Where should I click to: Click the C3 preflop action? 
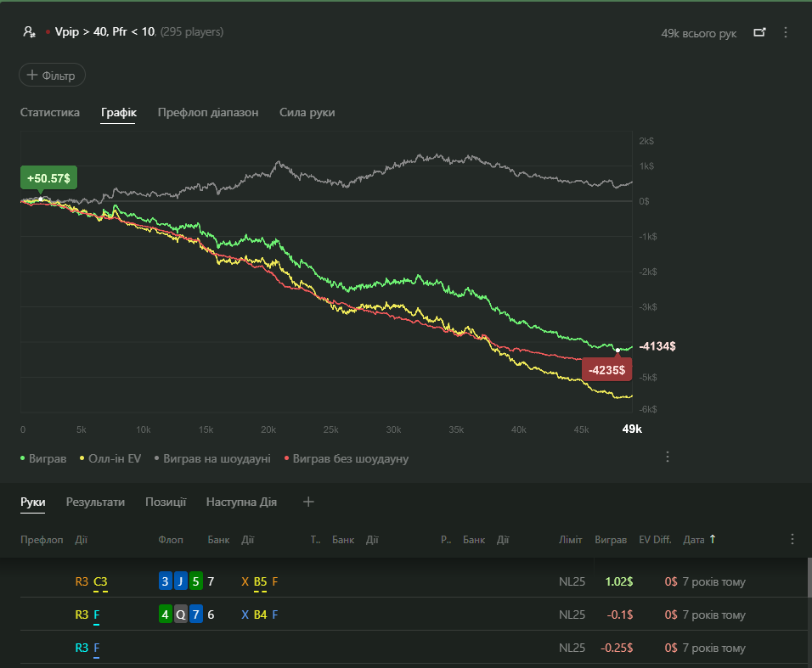coord(100,581)
